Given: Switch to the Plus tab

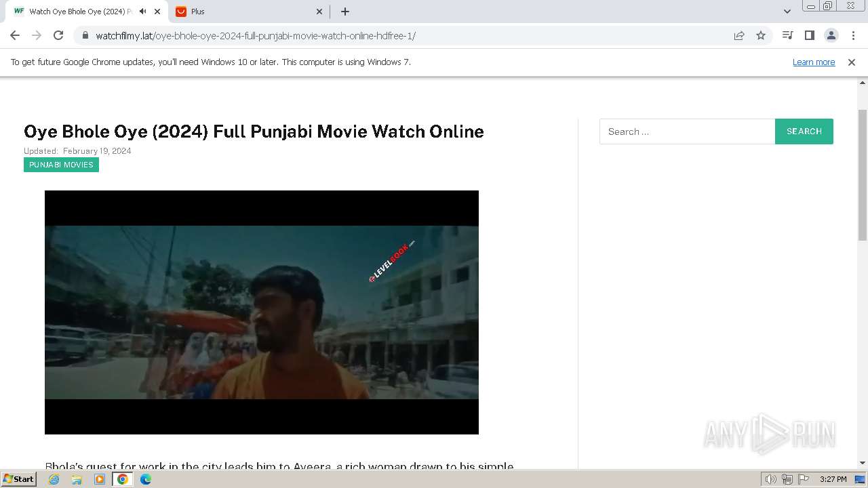Looking at the screenshot, I should 248,12.
